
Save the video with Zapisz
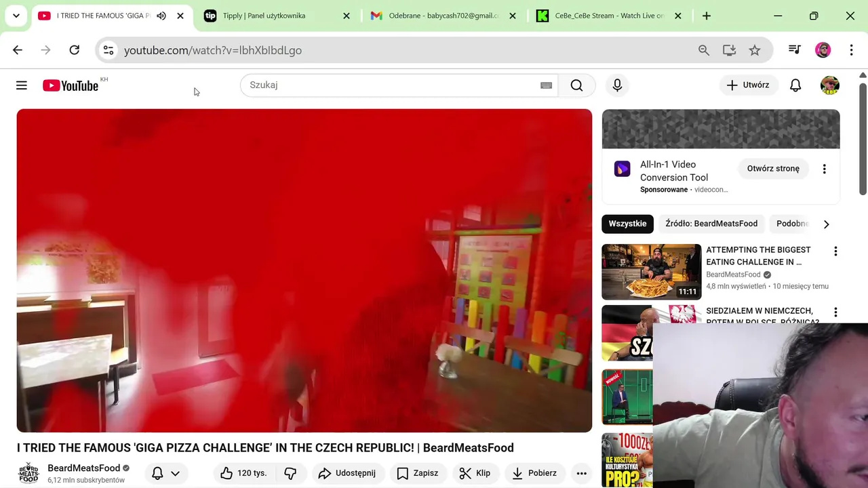418,473
